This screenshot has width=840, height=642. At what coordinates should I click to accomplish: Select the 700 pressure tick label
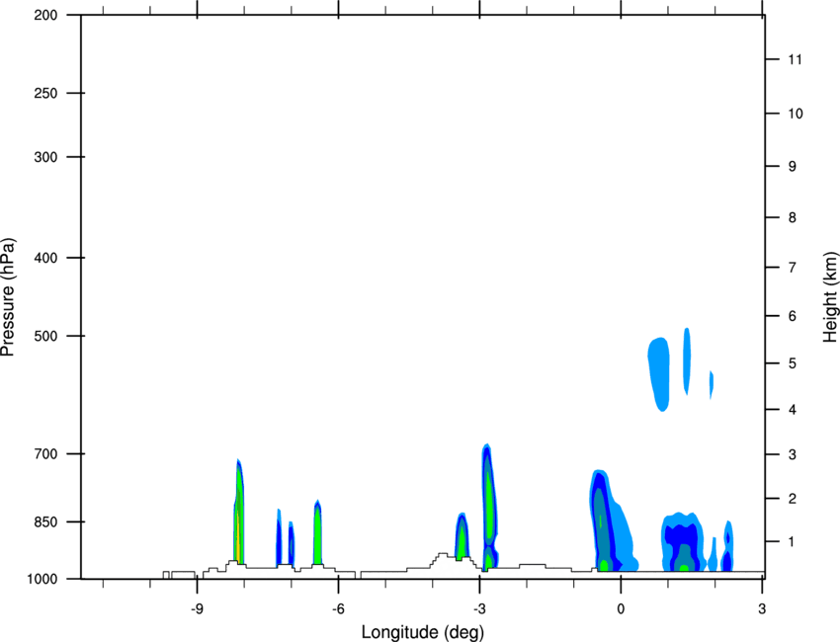[x=45, y=453]
